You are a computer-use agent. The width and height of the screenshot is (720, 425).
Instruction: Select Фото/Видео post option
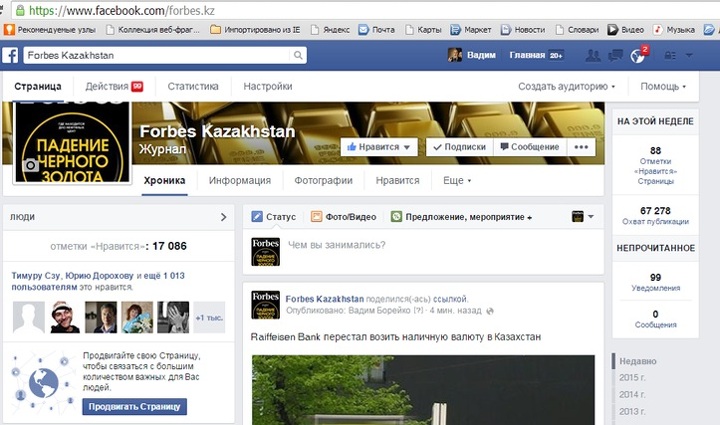click(x=343, y=216)
